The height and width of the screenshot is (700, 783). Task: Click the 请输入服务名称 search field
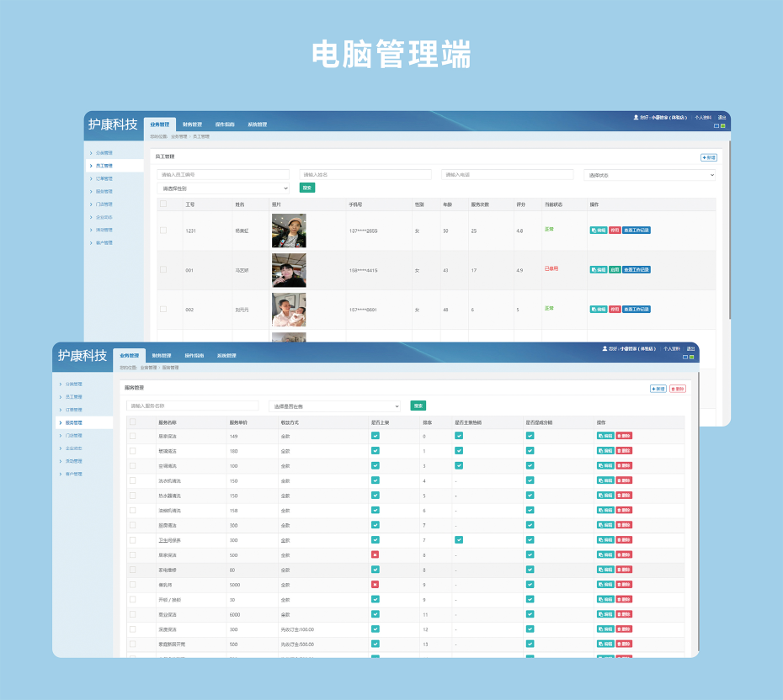[193, 406]
